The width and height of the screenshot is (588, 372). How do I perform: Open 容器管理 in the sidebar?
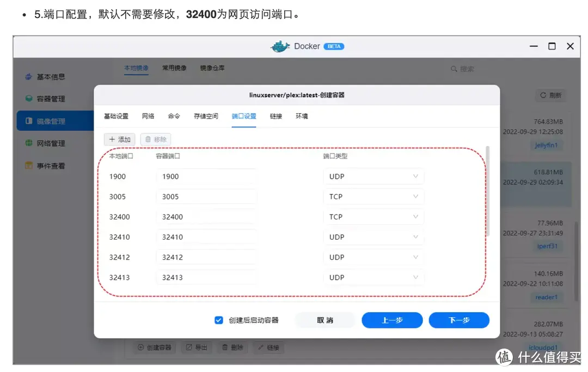coord(51,99)
